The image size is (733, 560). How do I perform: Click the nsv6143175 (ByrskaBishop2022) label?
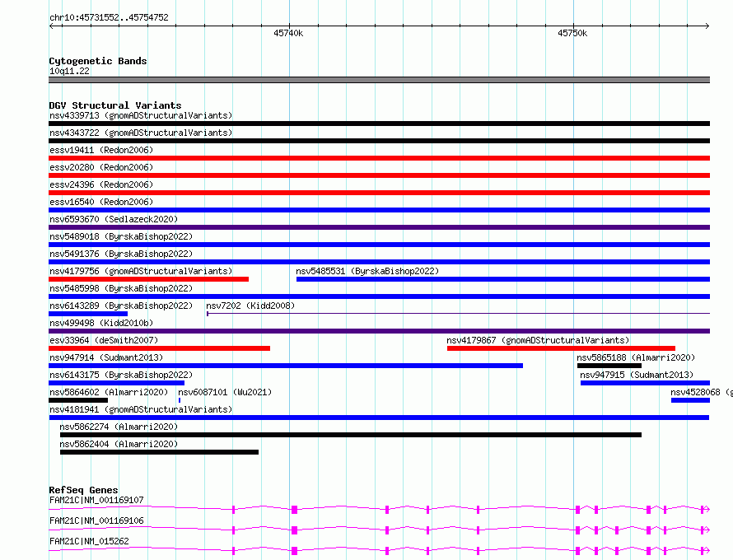pyautogui.click(x=121, y=375)
